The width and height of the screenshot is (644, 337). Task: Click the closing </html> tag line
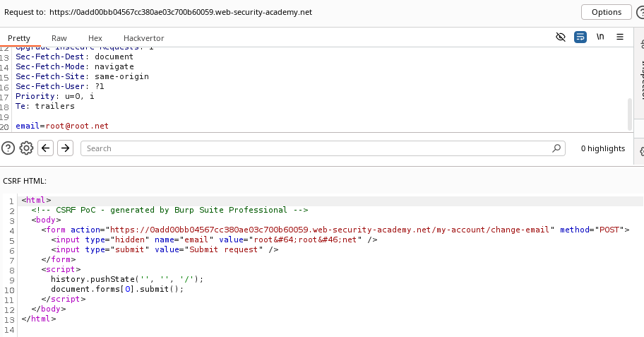click(39, 319)
